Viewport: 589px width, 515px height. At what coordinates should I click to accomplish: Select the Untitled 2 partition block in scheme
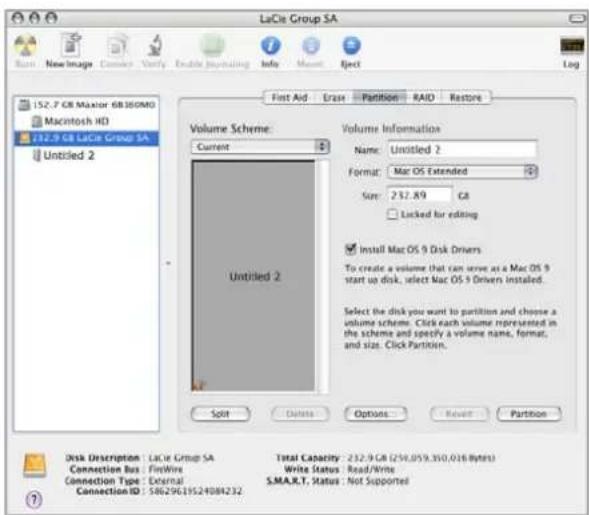coord(253,276)
